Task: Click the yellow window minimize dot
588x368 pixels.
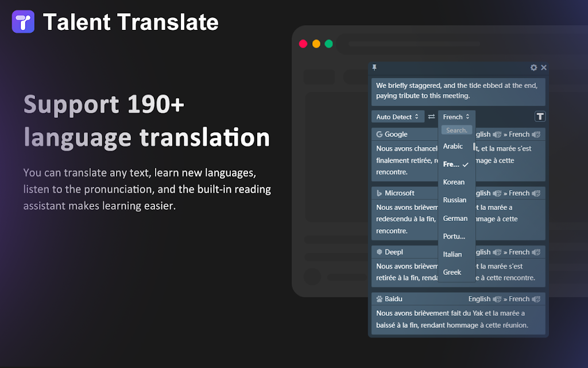Action: [316, 44]
